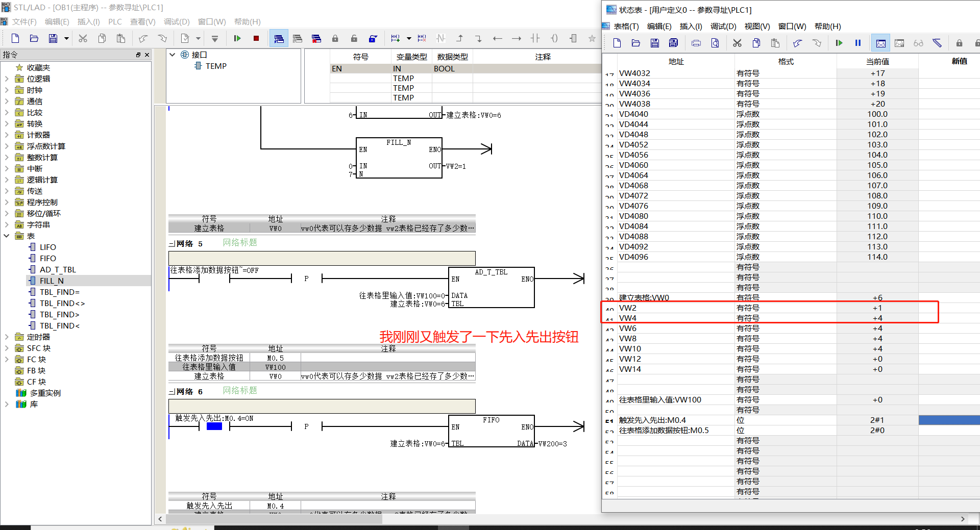Toggle the M0.4 blue contact in network 6
The width and height of the screenshot is (980, 530).
(x=214, y=426)
